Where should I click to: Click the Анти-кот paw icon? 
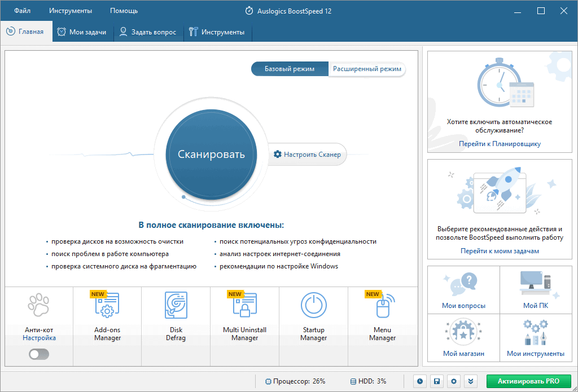[39, 305]
